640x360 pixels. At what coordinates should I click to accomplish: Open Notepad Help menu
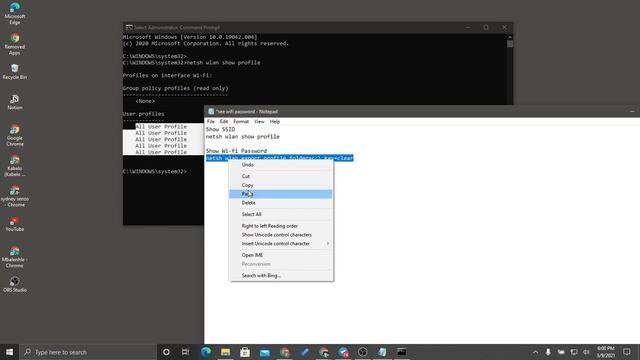[x=275, y=122]
